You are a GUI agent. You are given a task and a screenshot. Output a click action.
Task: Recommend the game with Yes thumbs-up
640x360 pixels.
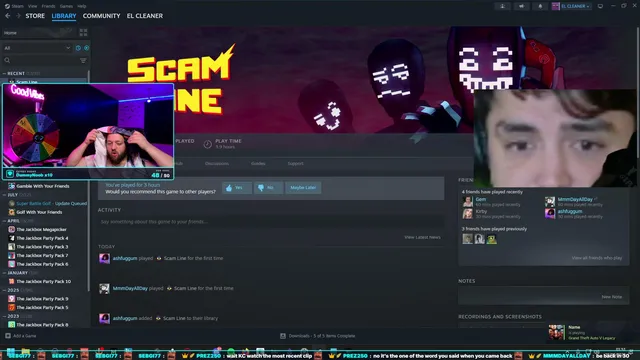pos(236,188)
